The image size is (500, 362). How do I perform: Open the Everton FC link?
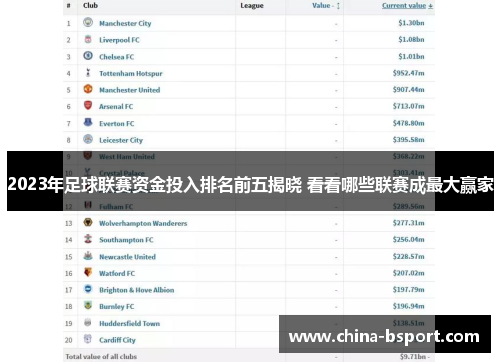(117, 124)
